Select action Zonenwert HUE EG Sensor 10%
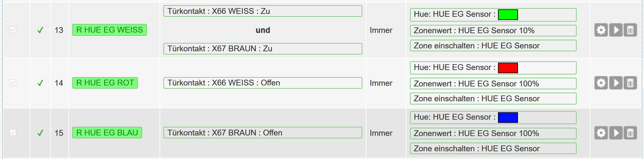Viewport: 644px width, 159px height. [x=493, y=31]
